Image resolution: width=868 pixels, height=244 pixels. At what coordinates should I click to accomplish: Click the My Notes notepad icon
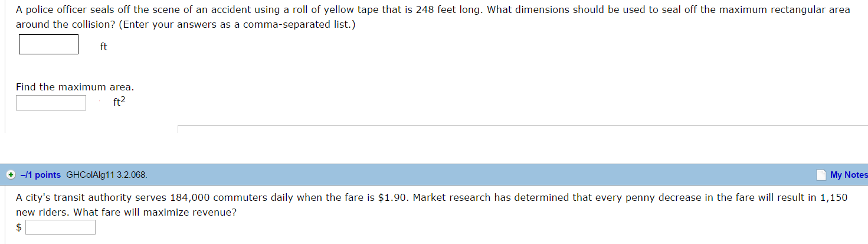pos(821,175)
